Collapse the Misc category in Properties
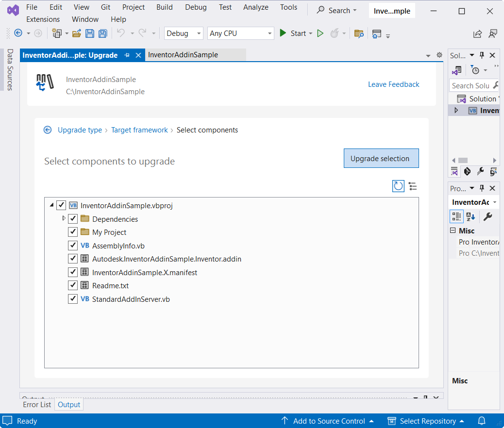The width and height of the screenshot is (504, 428). click(453, 230)
